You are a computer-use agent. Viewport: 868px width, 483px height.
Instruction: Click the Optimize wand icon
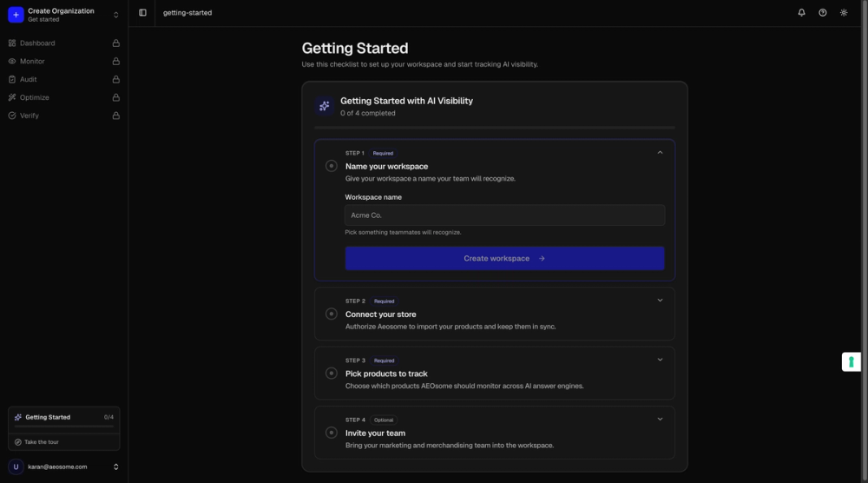(12, 97)
